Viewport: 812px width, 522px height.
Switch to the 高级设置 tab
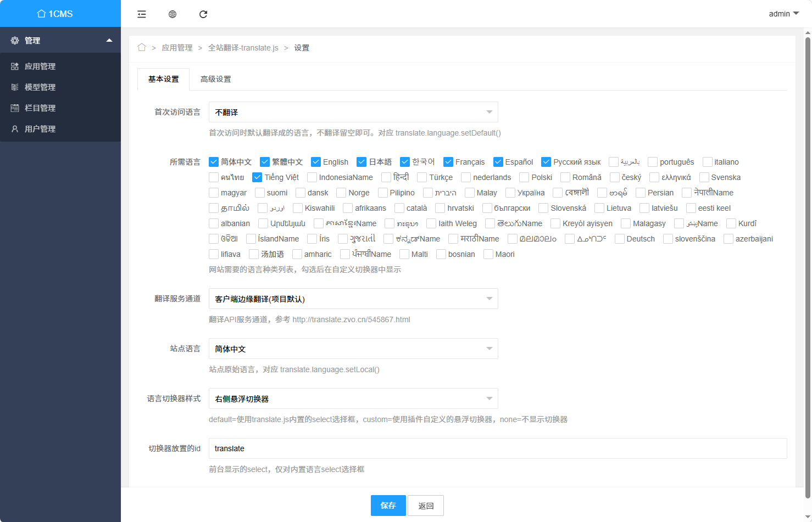click(215, 79)
